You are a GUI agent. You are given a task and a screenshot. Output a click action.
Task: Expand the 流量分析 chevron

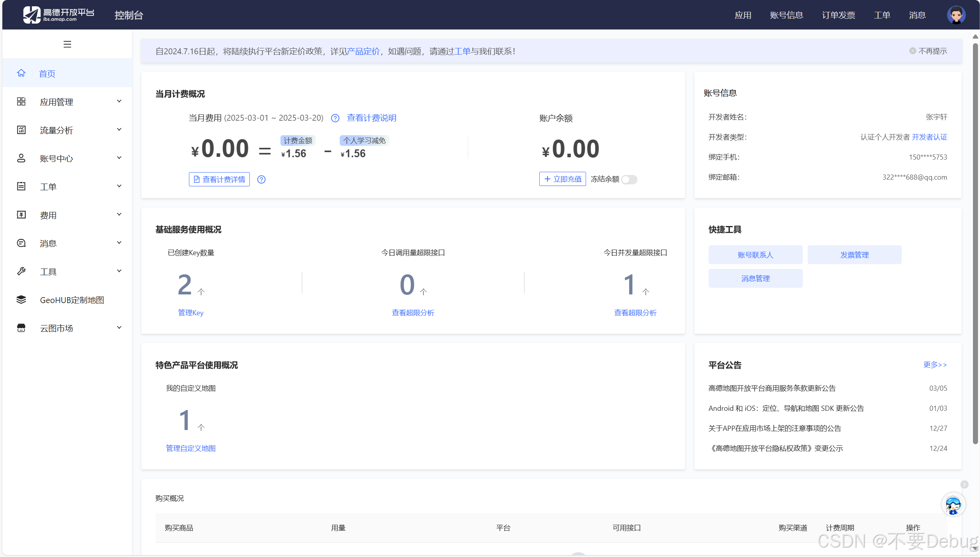pyautogui.click(x=119, y=130)
